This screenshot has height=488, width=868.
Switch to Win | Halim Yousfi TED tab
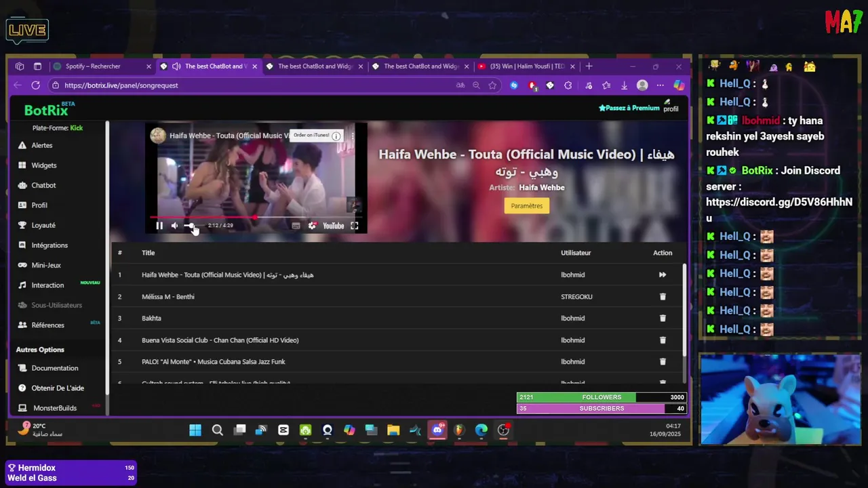tap(527, 66)
